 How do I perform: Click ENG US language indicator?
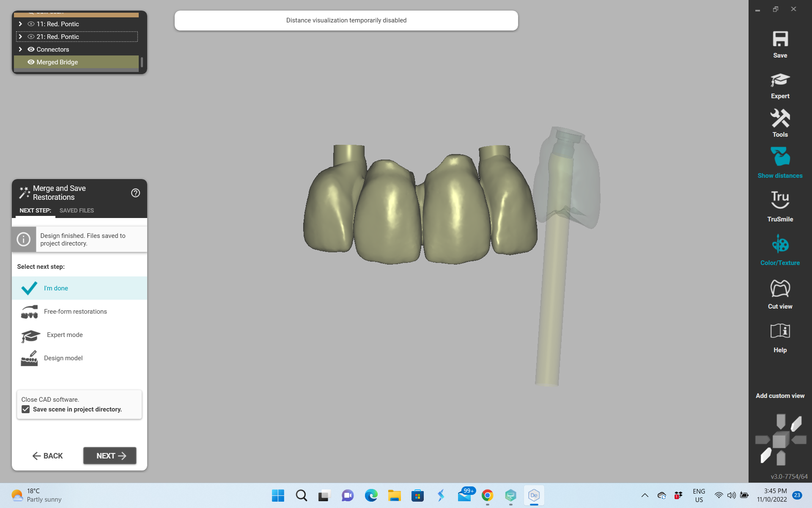(699, 495)
